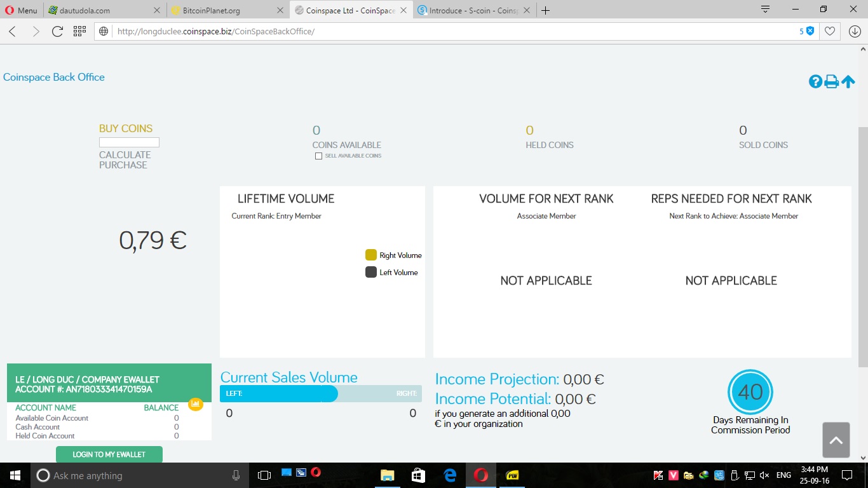Click the scroll-to-top chevron button
The height and width of the screenshot is (488, 868).
click(836, 440)
